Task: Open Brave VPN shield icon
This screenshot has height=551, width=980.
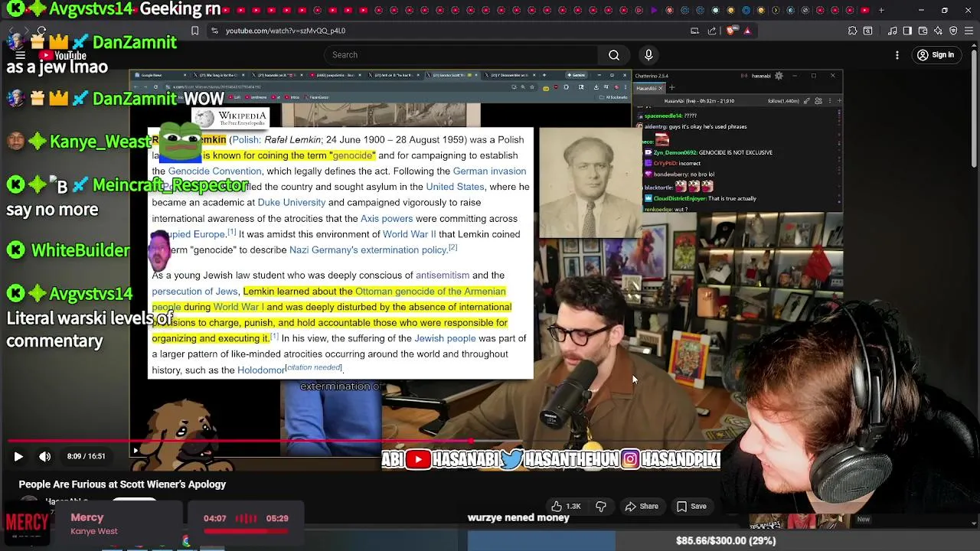Action: pyautogui.click(x=953, y=31)
